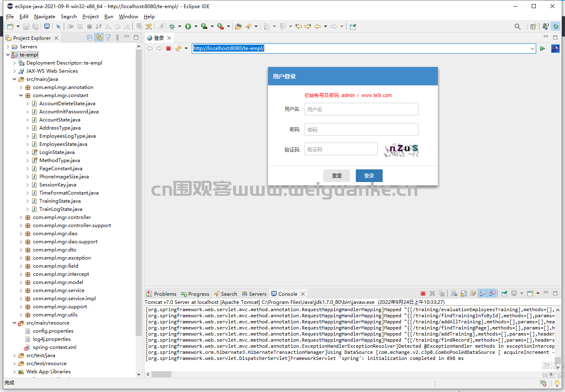Click the 验证码 captcha input field
The image size is (565, 392).
[341, 149]
